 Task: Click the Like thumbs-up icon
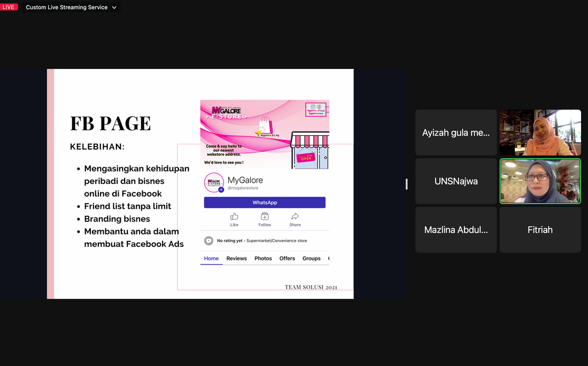pyautogui.click(x=234, y=216)
